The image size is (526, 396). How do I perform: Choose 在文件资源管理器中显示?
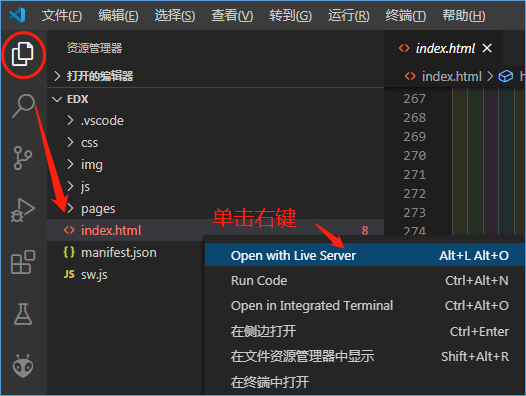[365, 356]
